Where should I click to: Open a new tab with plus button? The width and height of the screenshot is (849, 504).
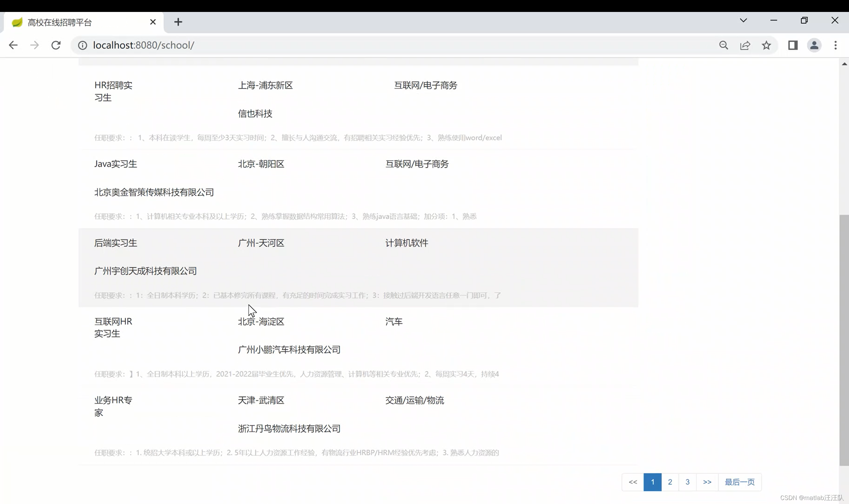(x=178, y=22)
